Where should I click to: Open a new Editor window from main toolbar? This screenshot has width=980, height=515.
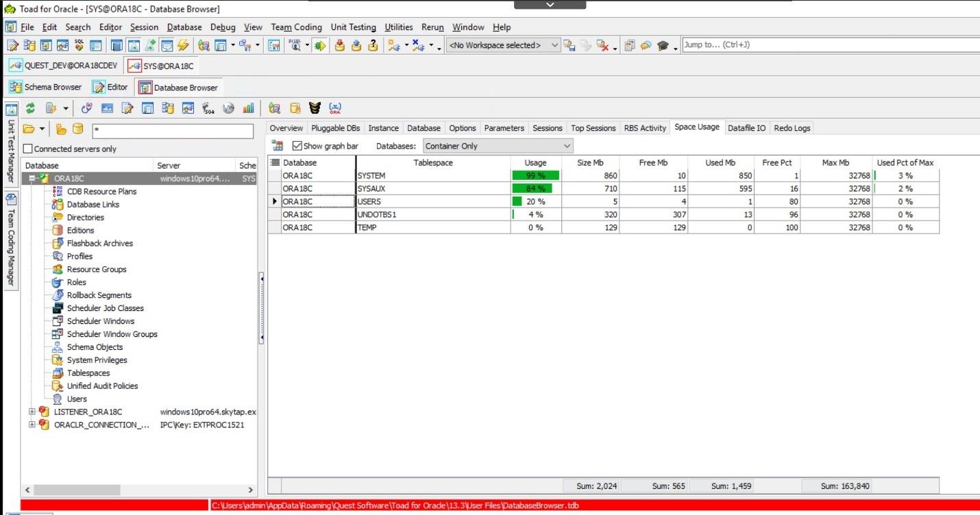click(12, 46)
